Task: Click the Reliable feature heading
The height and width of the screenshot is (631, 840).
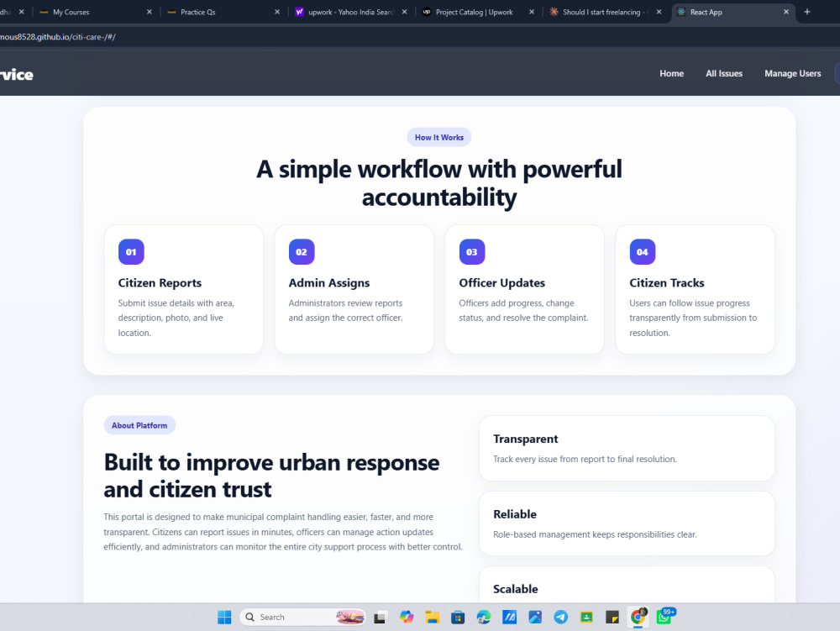Action: click(x=515, y=514)
